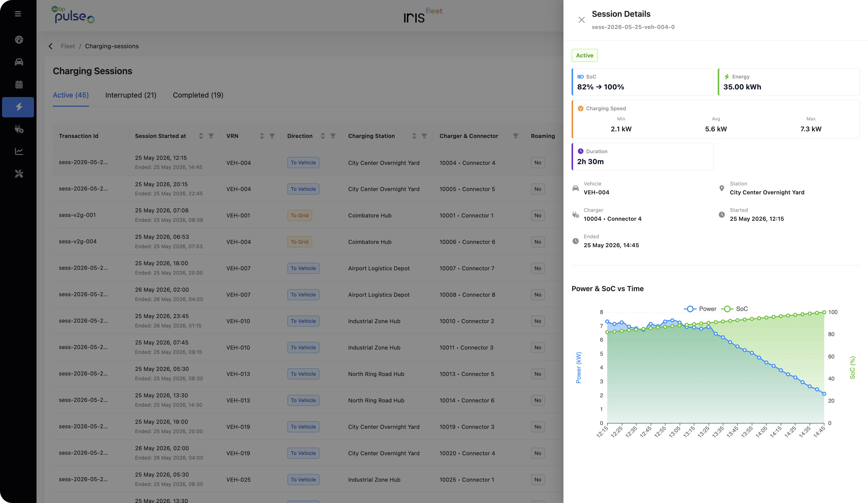Click the final SoC data point near 100
The image size is (868, 503).
pyautogui.click(x=824, y=312)
